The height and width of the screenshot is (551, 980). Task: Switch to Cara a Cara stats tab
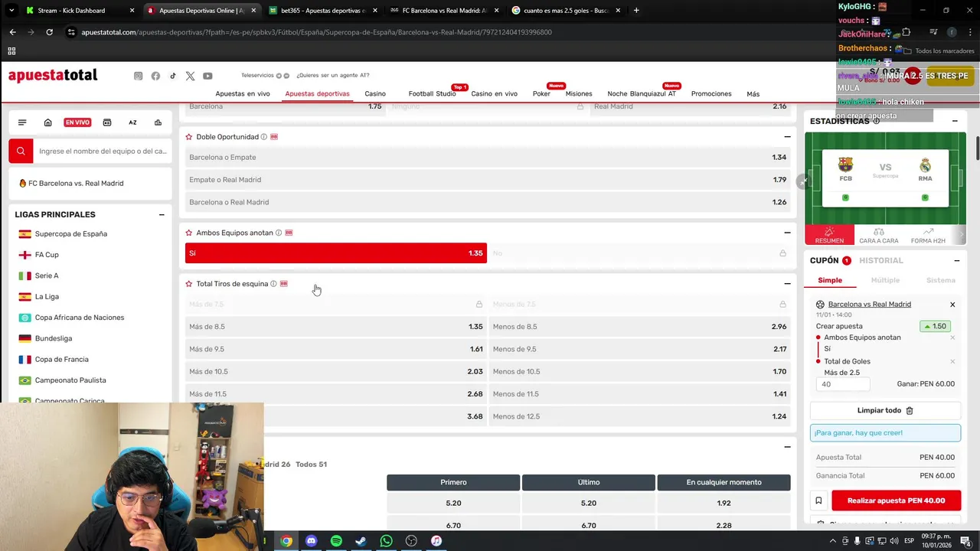[879, 236]
